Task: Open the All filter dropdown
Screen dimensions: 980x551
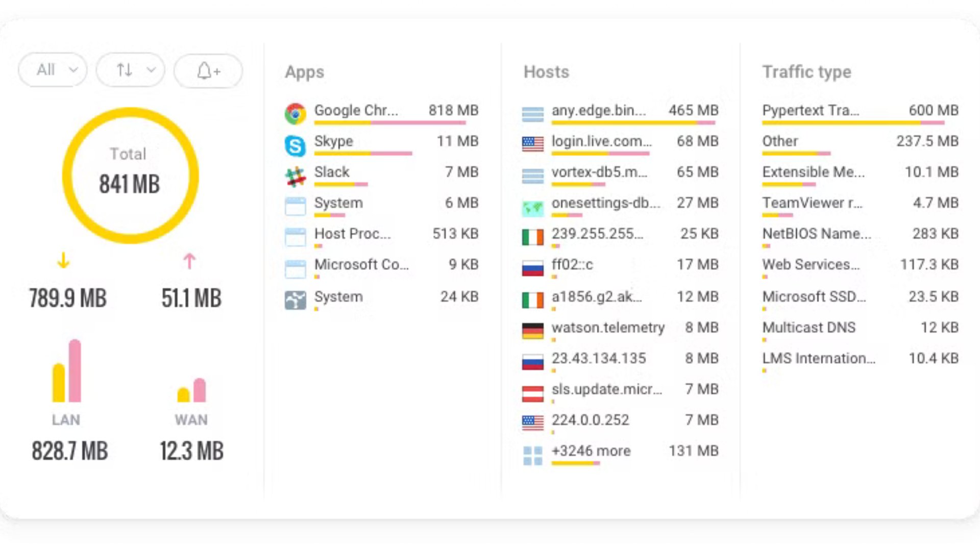Action: pos(53,70)
